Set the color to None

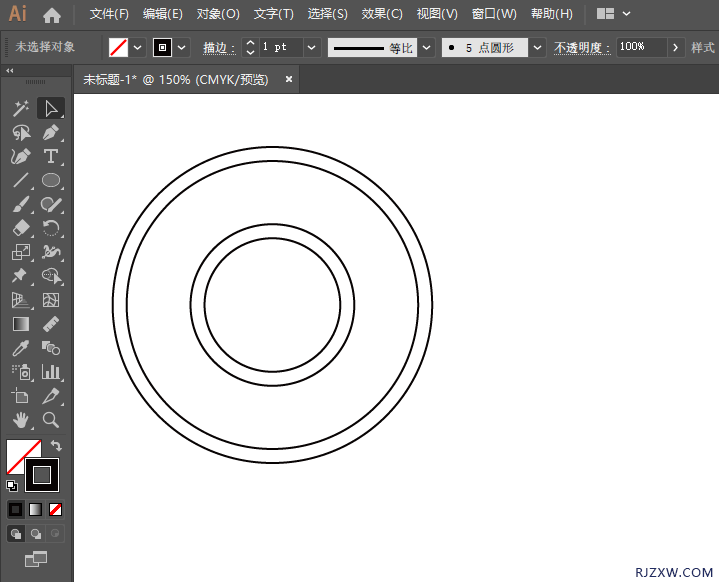[55, 509]
